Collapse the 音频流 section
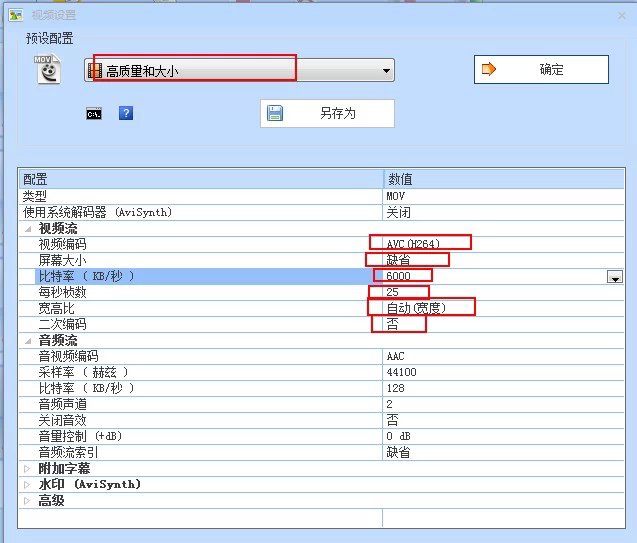The width and height of the screenshot is (637, 543). click(27, 341)
